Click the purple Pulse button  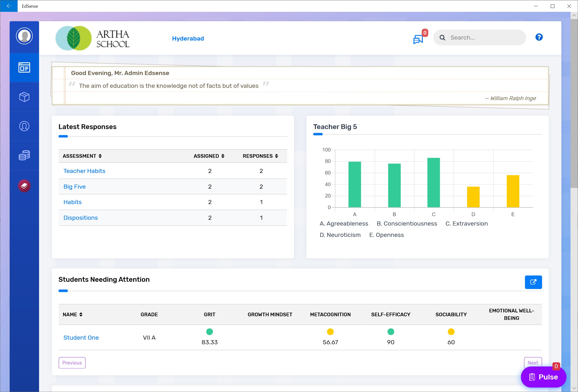(x=543, y=377)
